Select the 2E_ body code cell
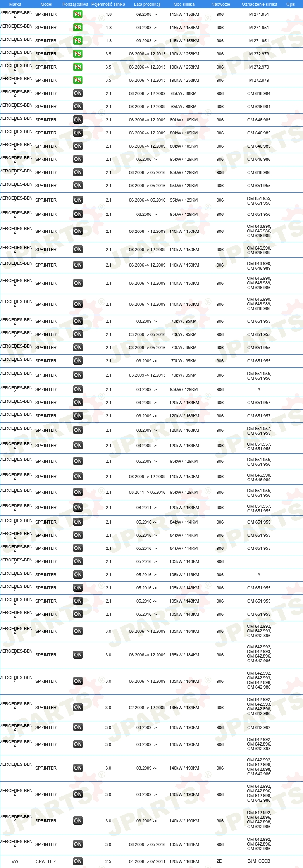The image size is (303, 868). click(x=220, y=861)
